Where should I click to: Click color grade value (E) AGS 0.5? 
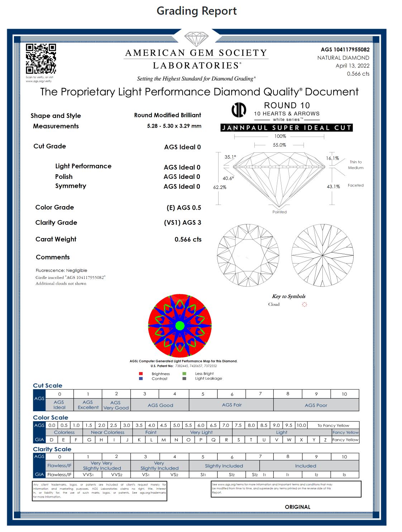(184, 208)
